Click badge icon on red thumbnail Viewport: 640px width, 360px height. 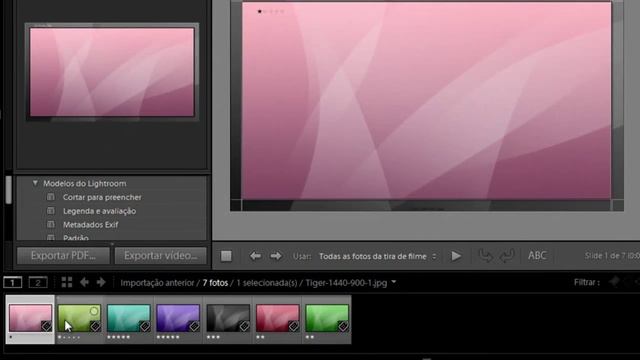(293, 326)
